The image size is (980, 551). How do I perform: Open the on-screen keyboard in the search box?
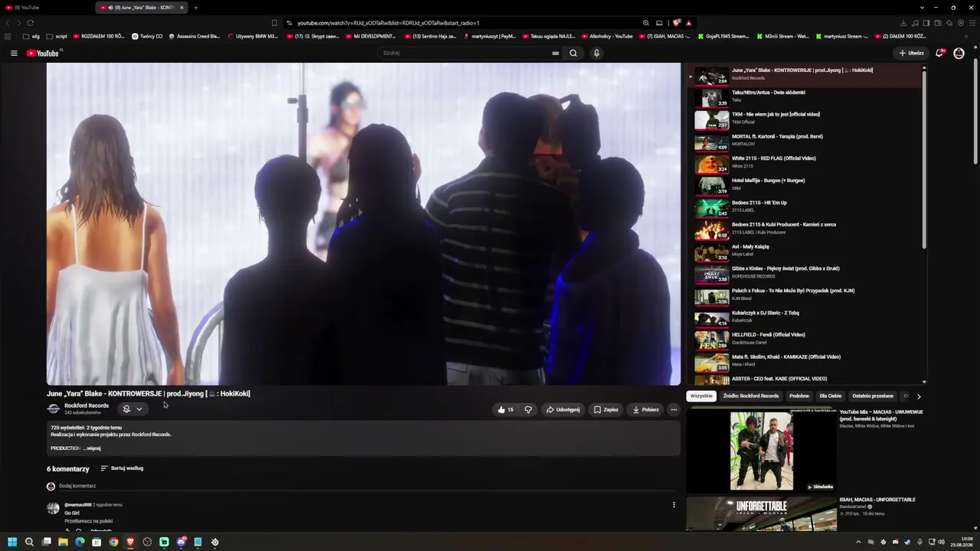[555, 53]
